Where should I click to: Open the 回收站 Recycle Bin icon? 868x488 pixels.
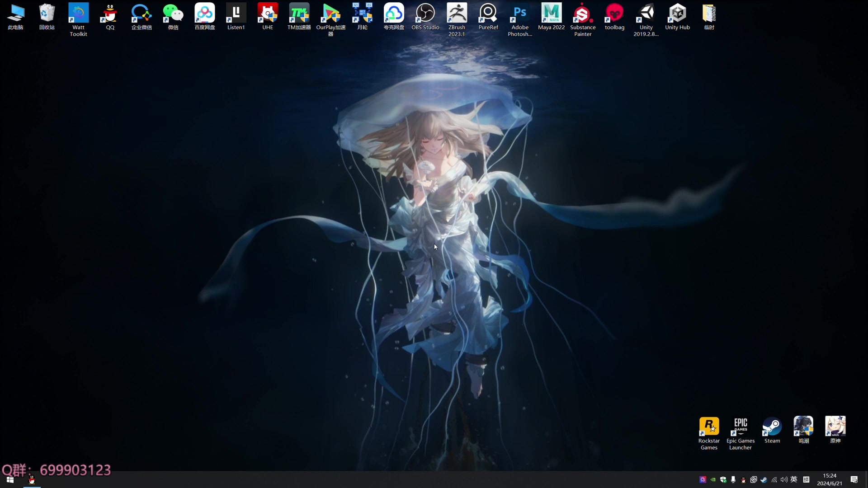pyautogui.click(x=47, y=17)
